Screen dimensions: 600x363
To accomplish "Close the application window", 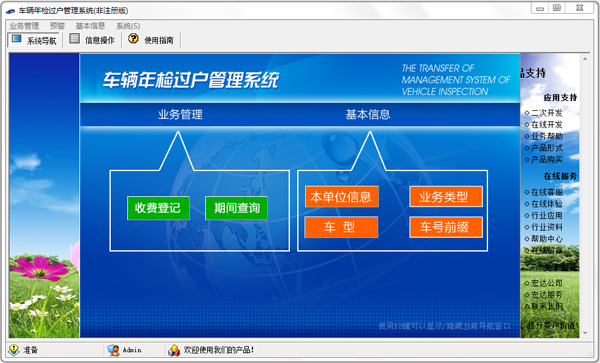I will 580,8.
